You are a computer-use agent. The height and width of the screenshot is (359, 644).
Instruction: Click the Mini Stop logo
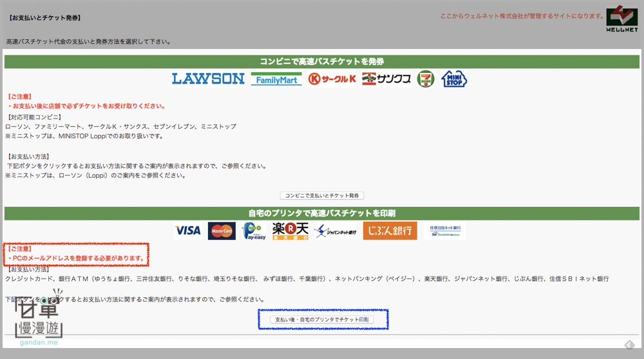pyautogui.click(x=454, y=79)
